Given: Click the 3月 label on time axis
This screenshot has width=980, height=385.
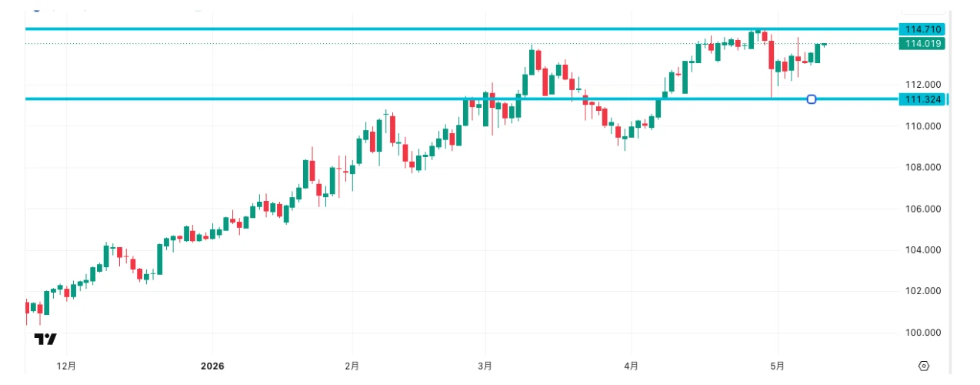Looking at the screenshot, I should (485, 366).
